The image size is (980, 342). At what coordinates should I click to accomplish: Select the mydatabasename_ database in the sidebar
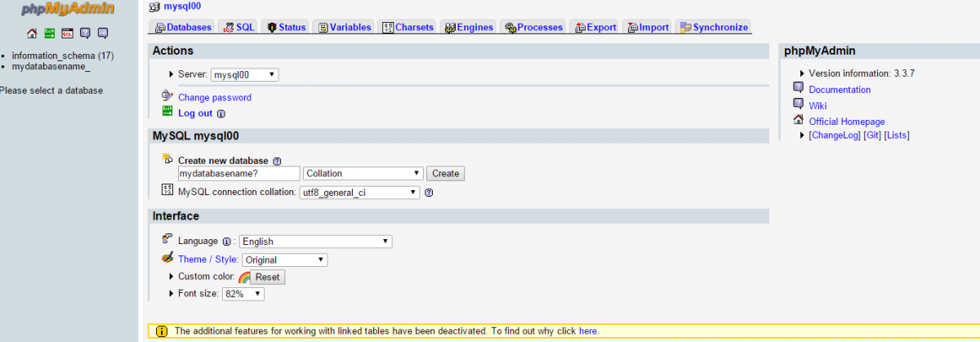pos(51,66)
